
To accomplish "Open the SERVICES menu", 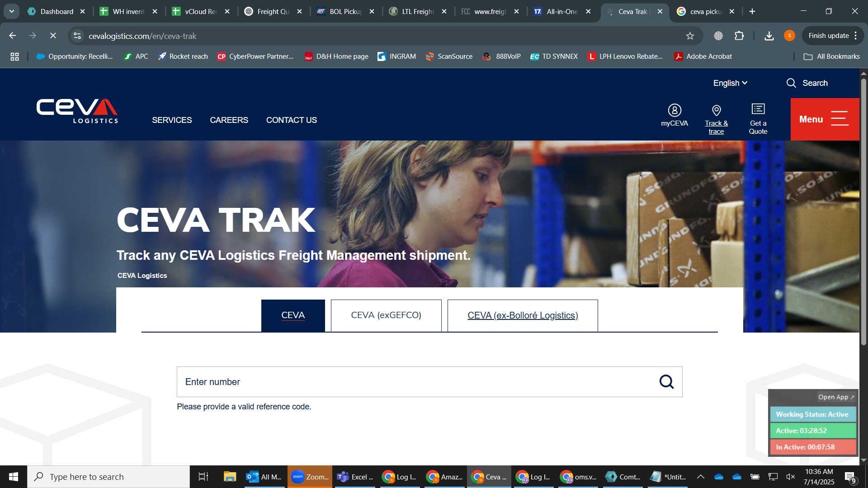I will click(172, 120).
